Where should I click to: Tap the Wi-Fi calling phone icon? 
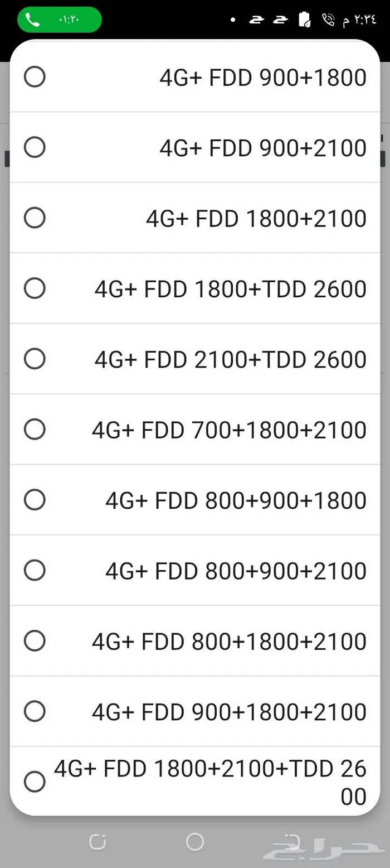[328, 20]
